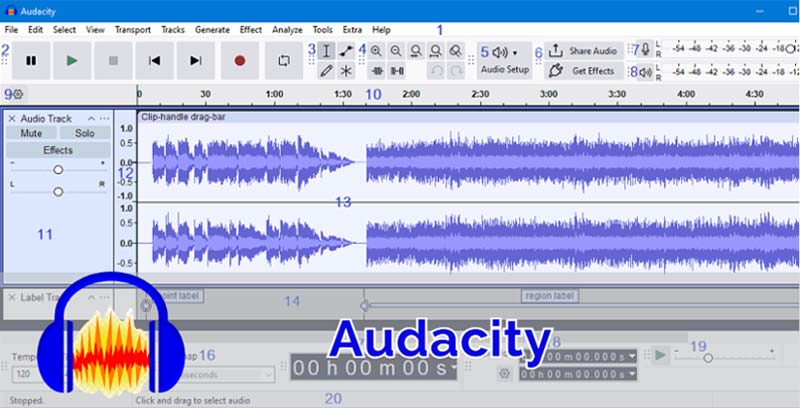Image resolution: width=800 pixels, height=408 pixels.
Task: Open the Generate menu
Action: coord(212,30)
